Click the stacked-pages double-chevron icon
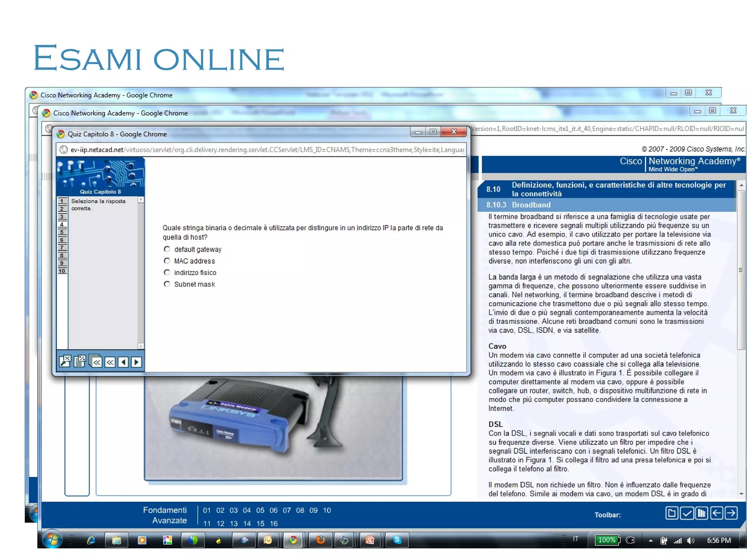The width and height of the screenshot is (747, 560). (x=96, y=361)
